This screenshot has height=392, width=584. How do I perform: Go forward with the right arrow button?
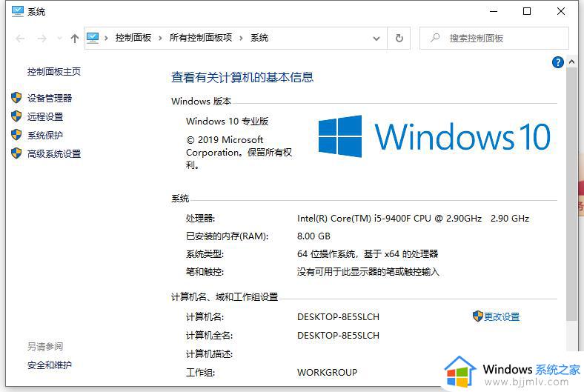click(x=42, y=39)
